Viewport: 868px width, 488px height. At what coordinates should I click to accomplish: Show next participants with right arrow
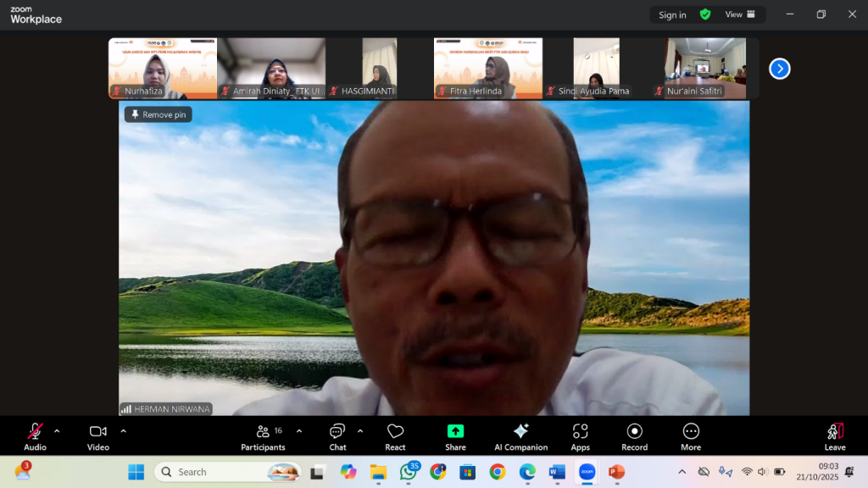pos(780,69)
